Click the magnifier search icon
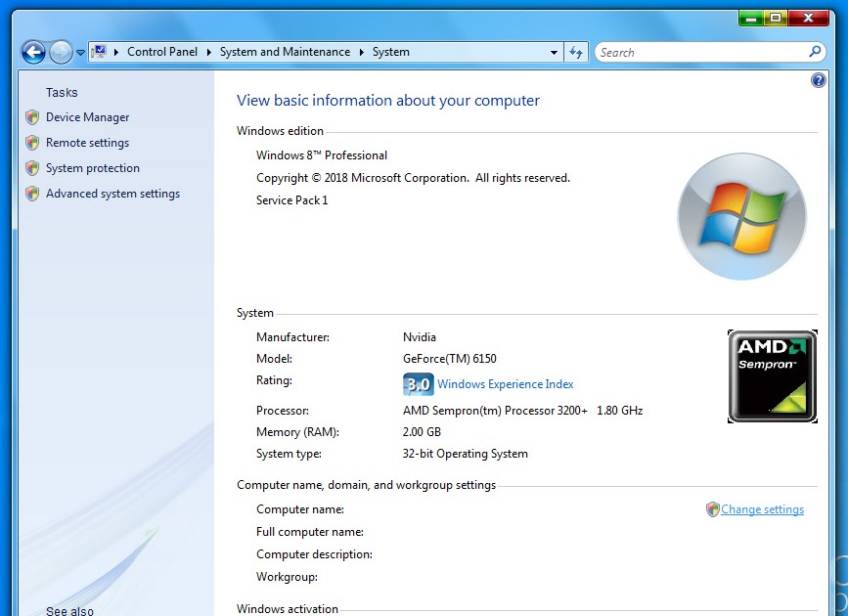 coord(815,52)
